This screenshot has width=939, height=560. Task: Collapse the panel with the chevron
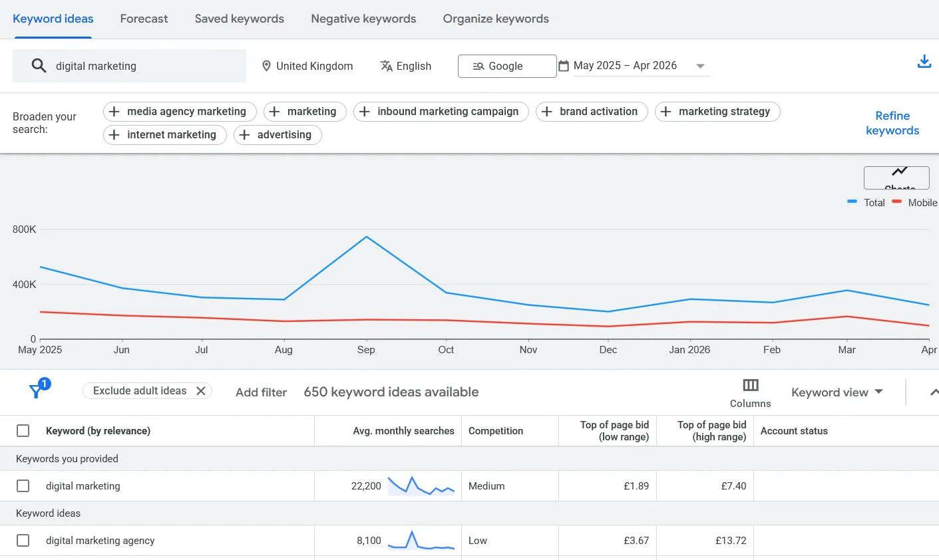[934, 392]
